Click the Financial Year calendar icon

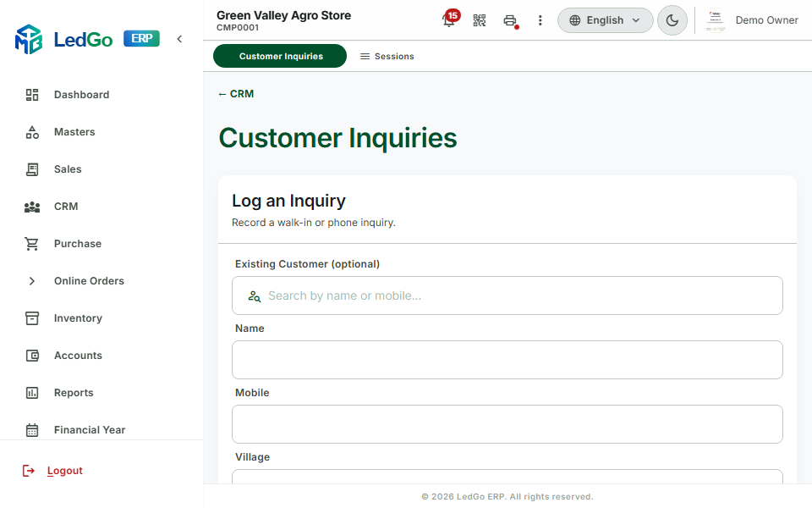tap(32, 430)
